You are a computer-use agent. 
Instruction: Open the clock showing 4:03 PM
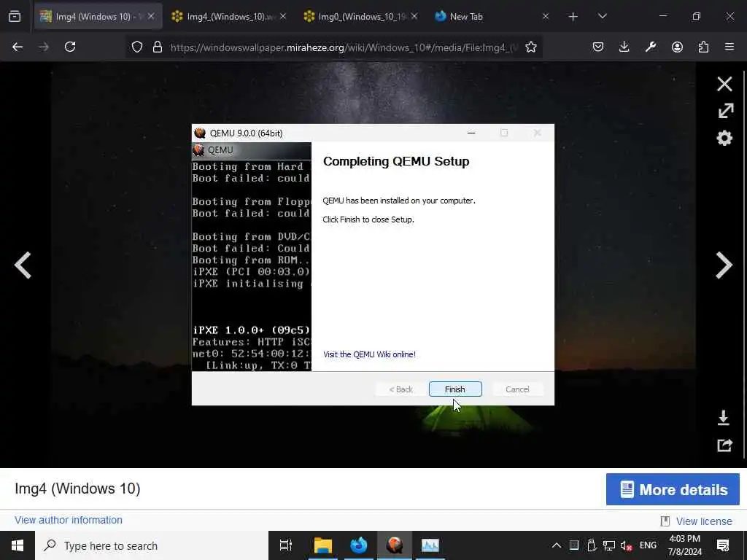tap(684, 545)
